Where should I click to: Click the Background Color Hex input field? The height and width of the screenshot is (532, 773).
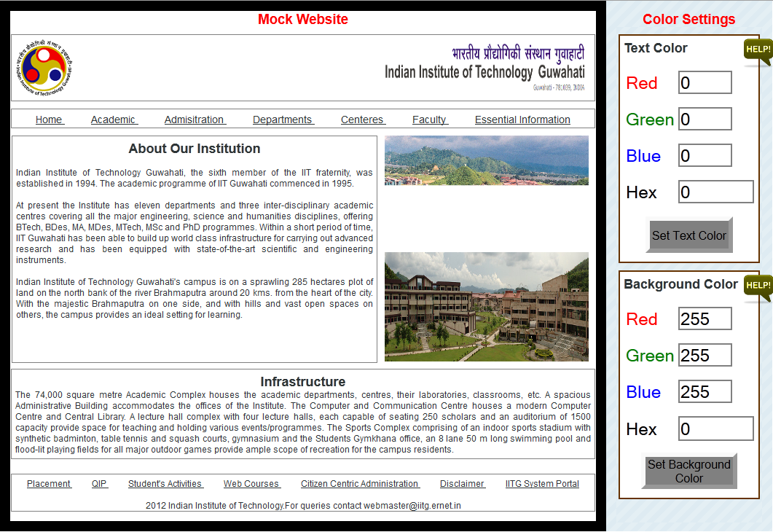[715, 429]
